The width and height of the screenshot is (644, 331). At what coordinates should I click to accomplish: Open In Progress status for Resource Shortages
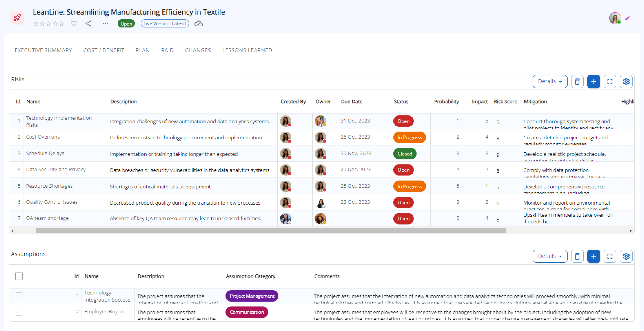(409, 186)
